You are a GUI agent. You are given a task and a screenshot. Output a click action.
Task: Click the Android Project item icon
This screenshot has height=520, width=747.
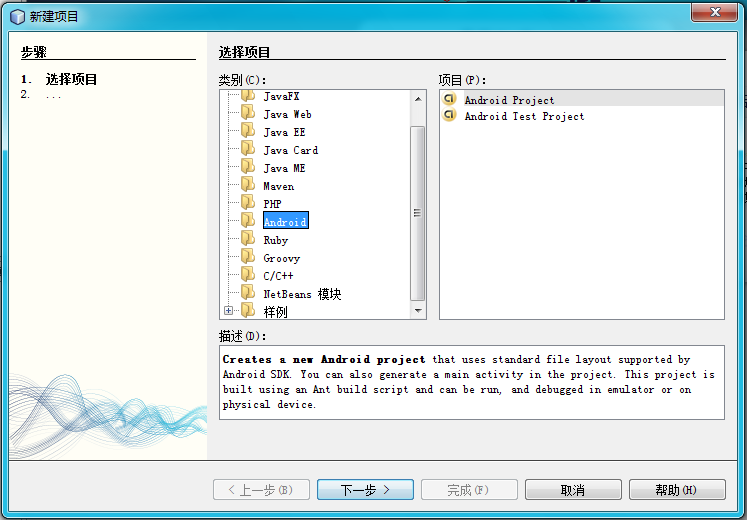[449, 99]
